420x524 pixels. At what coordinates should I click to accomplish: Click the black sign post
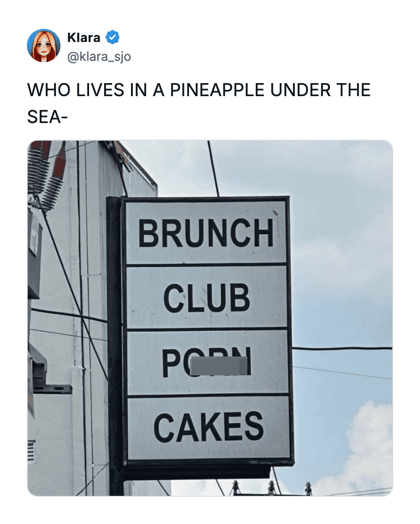pyautogui.click(x=115, y=336)
